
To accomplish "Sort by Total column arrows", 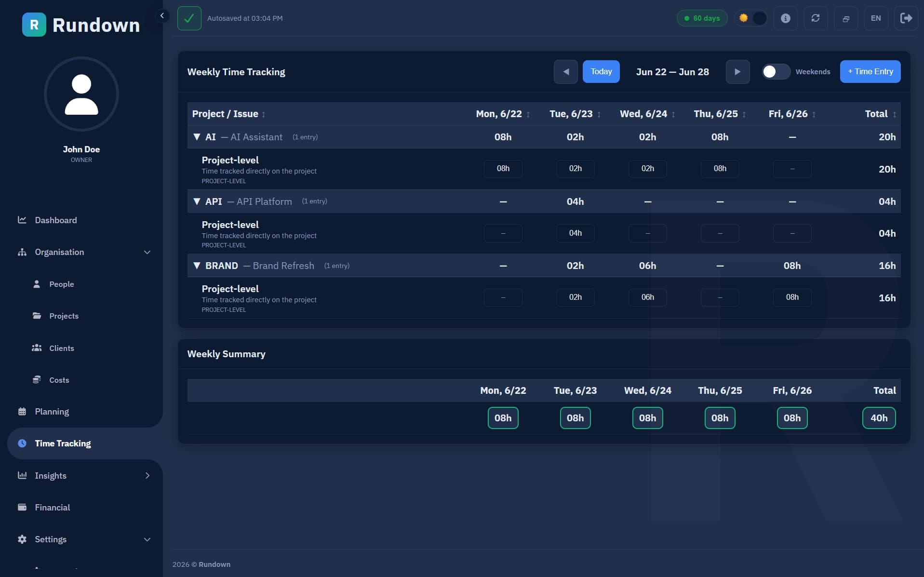I will 895,114.
